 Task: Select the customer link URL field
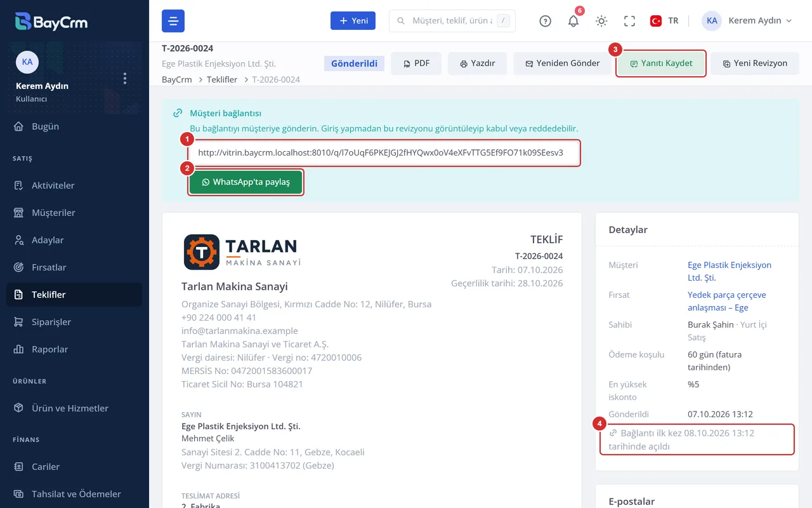384,153
